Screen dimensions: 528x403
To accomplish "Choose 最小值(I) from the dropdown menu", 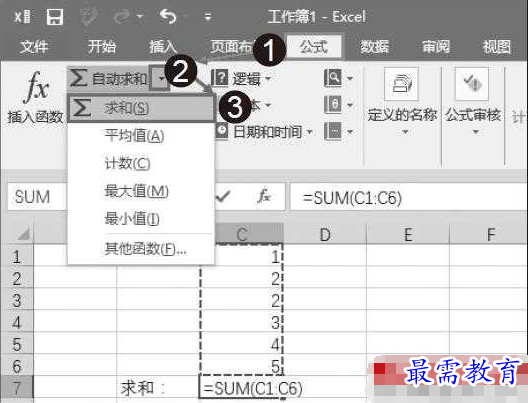I will 141,219.
